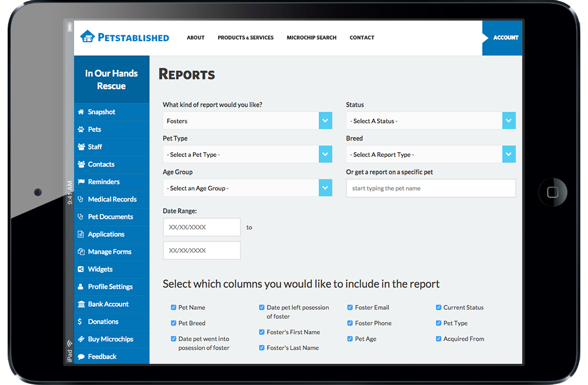The image size is (588, 385).
Task: Open the report kind dropdown showing Fosters
Action: tap(247, 121)
